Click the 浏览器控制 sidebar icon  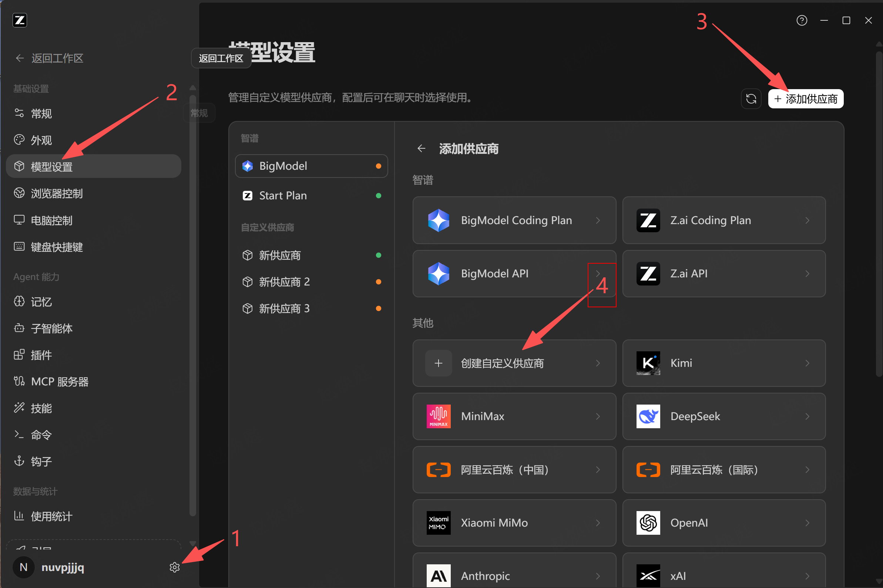19,193
